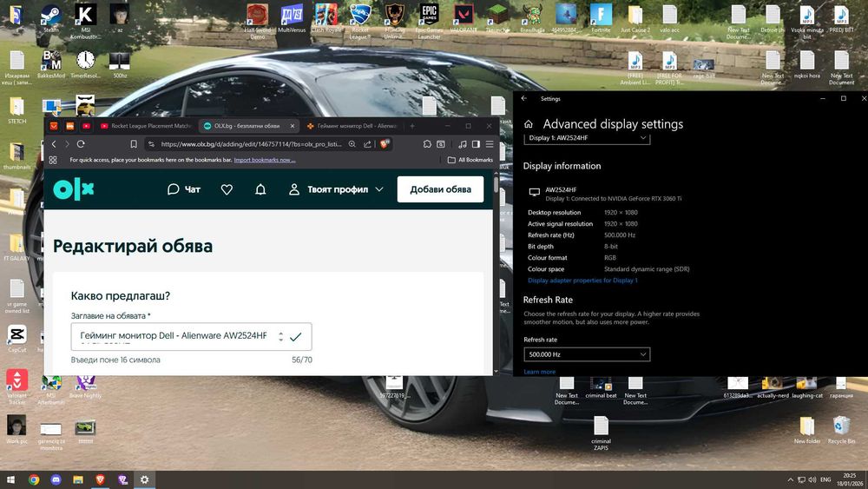The height and width of the screenshot is (489, 868).
Task: Open the 500.000 Hz refresh rate dropdown
Action: (x=587, y=354)
